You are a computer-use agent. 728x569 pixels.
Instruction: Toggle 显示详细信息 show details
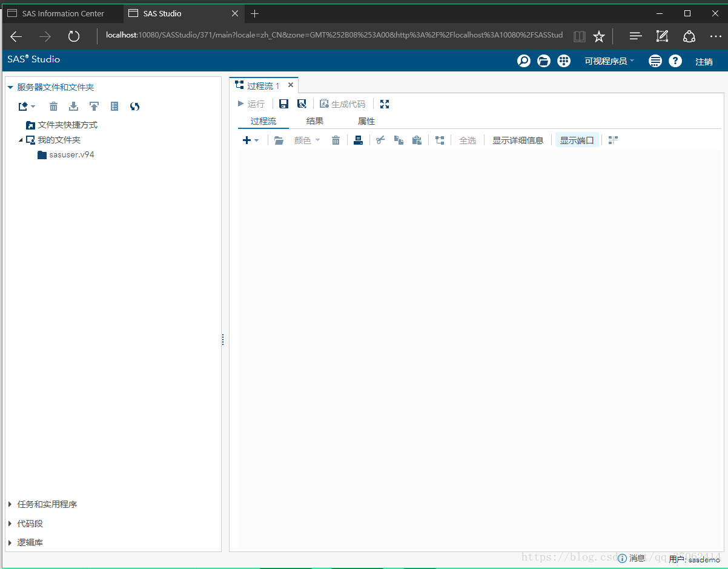point(518,140)
